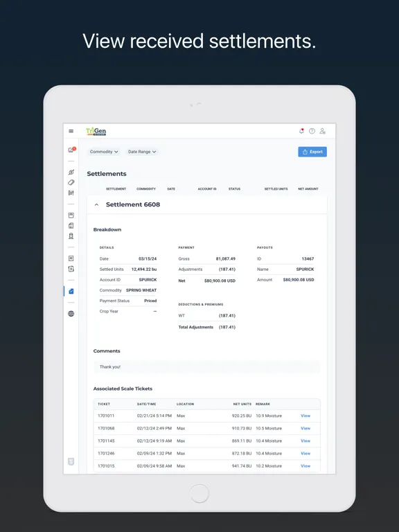Viewport: 399px width, 532px height.
Task: Click the Export button
Action: coord(312,152)
